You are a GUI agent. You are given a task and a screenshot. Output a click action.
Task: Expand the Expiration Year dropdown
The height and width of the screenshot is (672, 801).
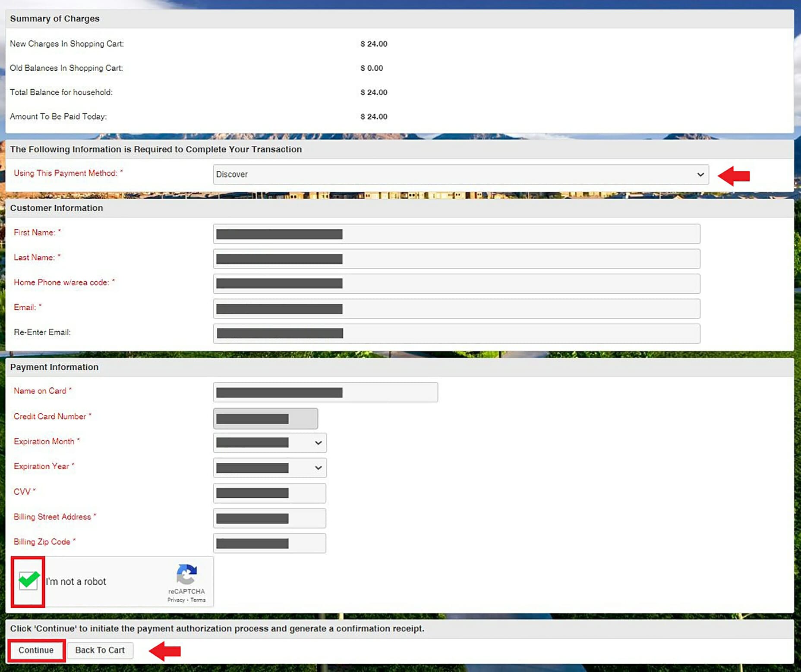[270, 468]
